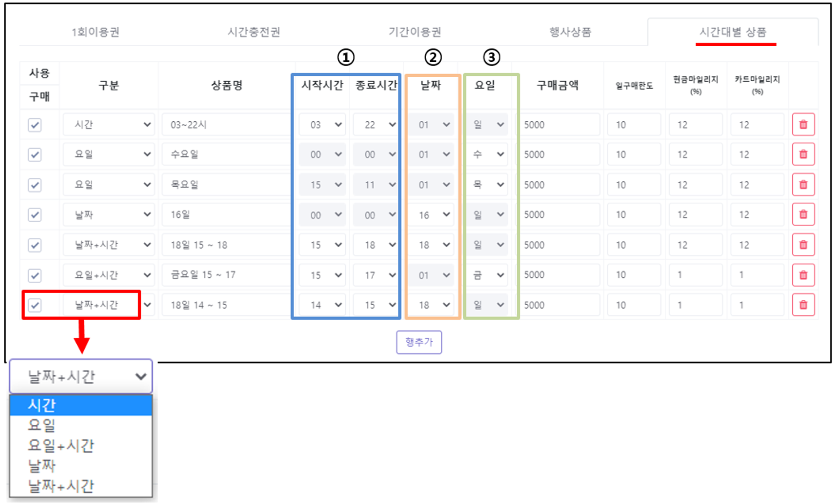Image resolution: width=834 pixels, height=504 pixels.
Task: Expand day-of-week dropdown showing 목
Action: click(x=487, y=185)
